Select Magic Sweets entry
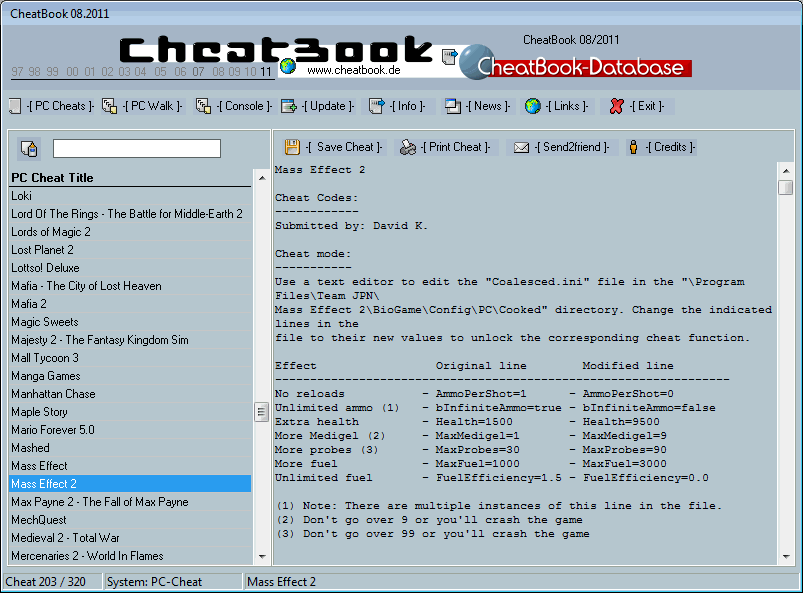 [131, 322]
